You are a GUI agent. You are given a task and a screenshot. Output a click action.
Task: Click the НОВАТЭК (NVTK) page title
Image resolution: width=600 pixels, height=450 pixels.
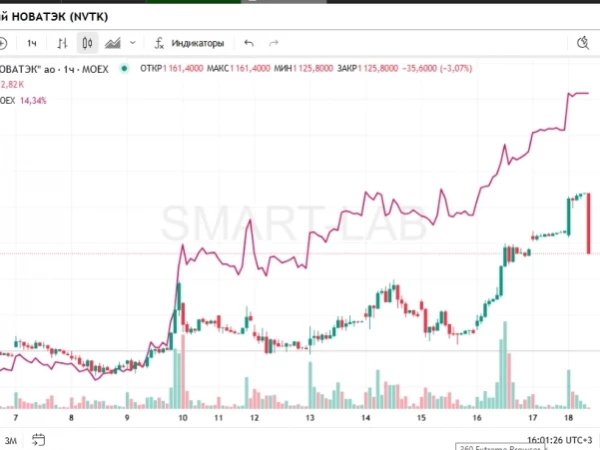(x=54, y=17)
